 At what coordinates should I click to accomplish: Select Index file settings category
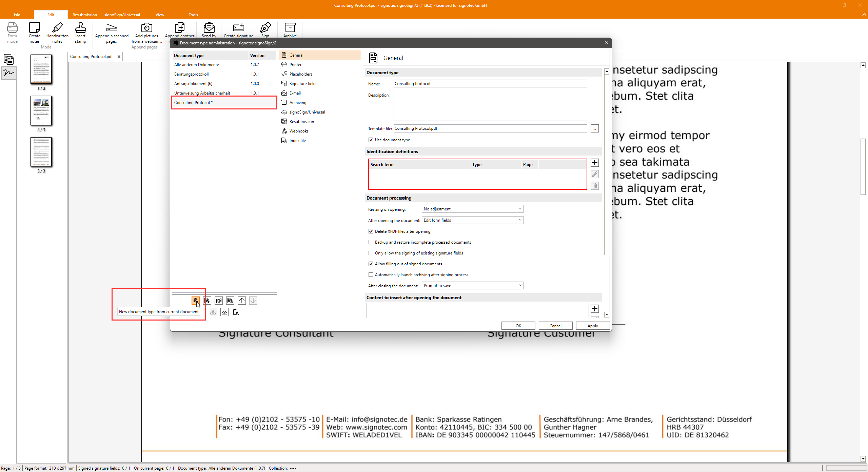[x=320, y=141]
